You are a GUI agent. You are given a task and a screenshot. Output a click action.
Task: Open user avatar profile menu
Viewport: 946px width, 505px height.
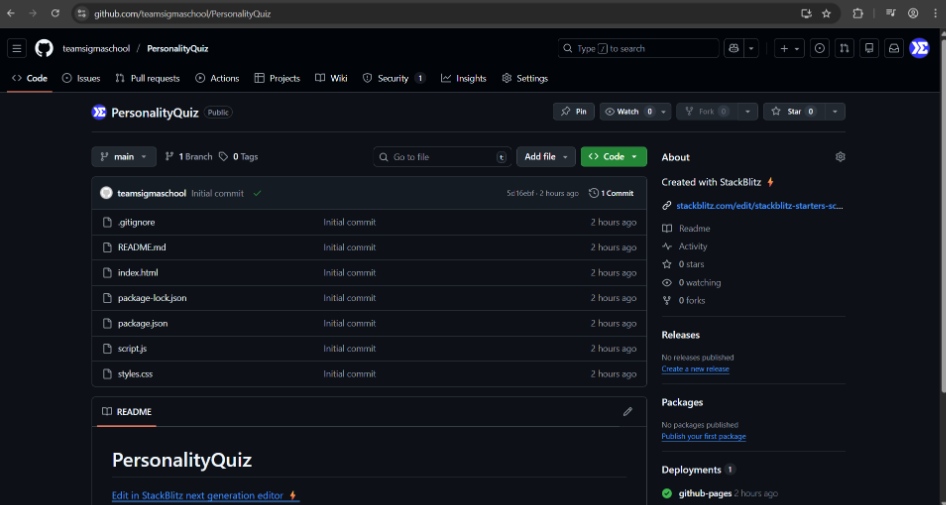click(x=919, y=48)
